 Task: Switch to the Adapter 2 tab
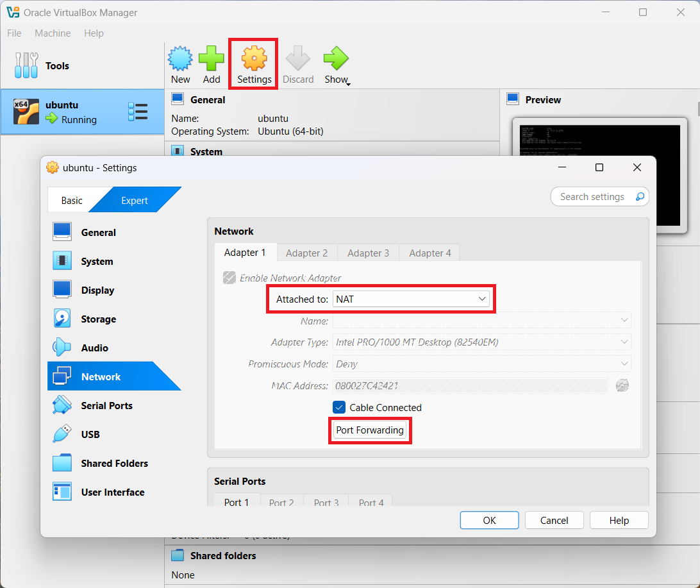306,253
